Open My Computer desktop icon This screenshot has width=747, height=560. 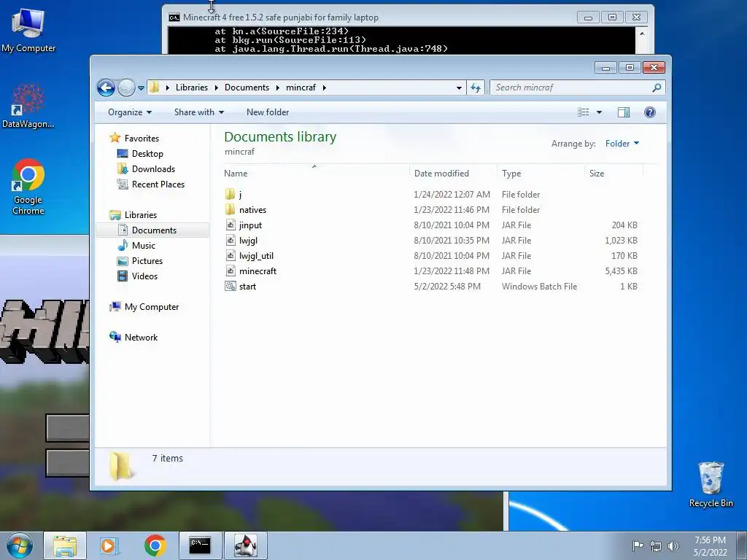pyautogui.click(x=28, y=29)
